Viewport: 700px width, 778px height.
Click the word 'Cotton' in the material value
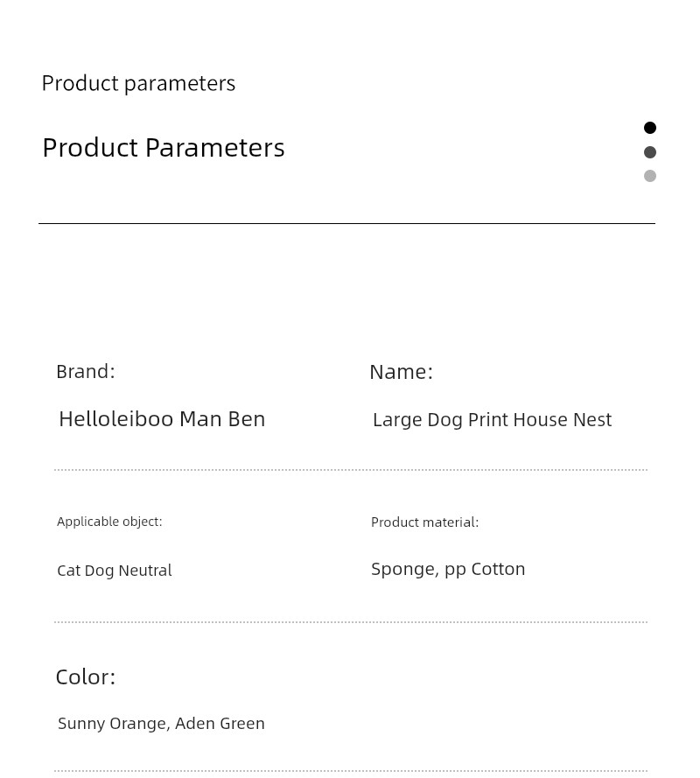click(x=498, y=569)
